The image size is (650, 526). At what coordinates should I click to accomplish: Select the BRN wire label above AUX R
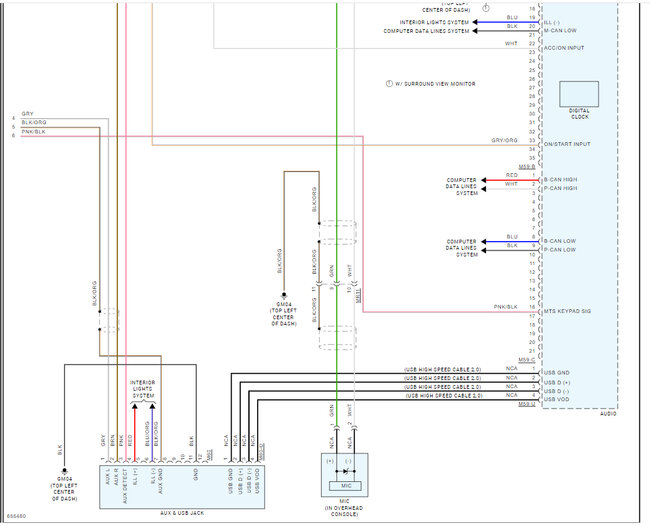click(112, 440)
